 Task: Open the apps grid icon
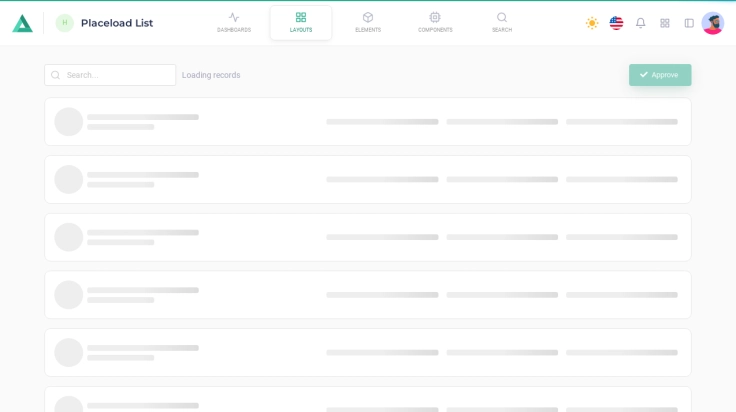click(x=665, y=23)
